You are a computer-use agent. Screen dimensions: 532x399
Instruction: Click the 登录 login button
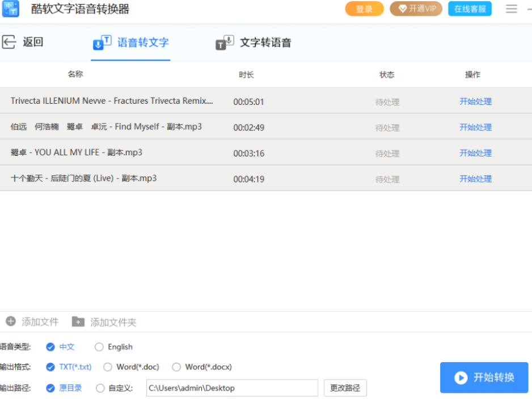click(x=364, y=9)
